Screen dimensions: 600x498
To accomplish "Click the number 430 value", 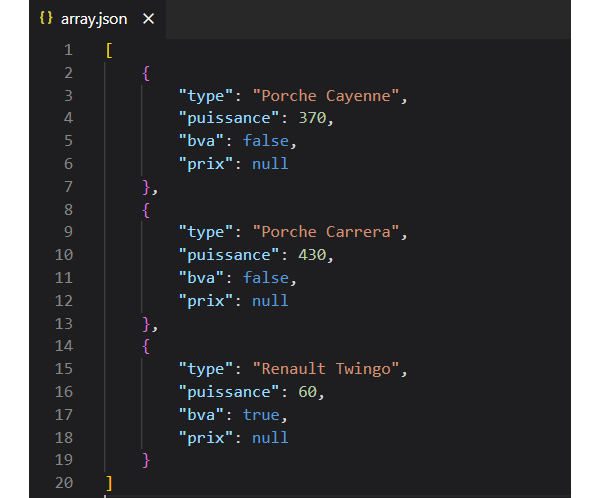I will pyautogui.click(x=312, y=255).
